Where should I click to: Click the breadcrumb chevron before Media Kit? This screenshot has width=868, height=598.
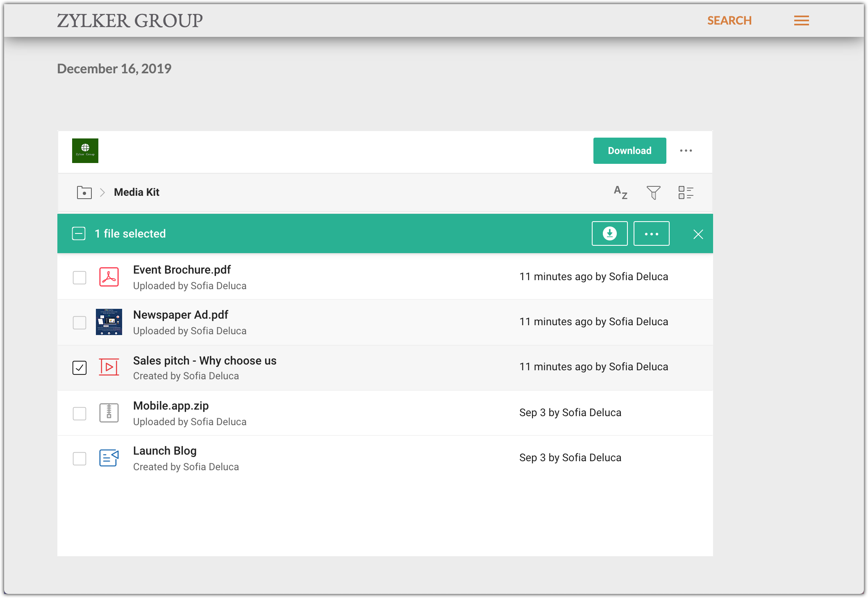point(102,192)
